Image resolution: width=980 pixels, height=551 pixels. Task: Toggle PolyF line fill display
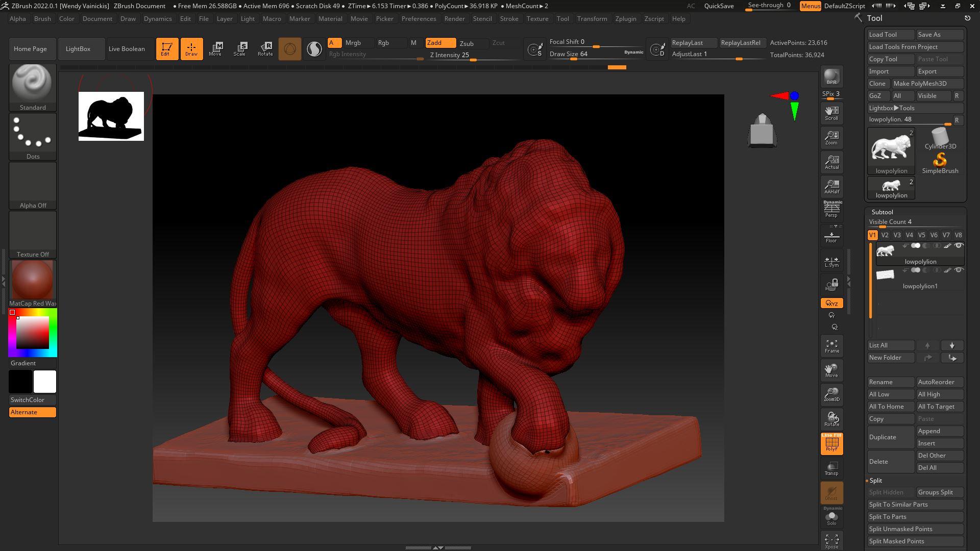click(831, 443)
